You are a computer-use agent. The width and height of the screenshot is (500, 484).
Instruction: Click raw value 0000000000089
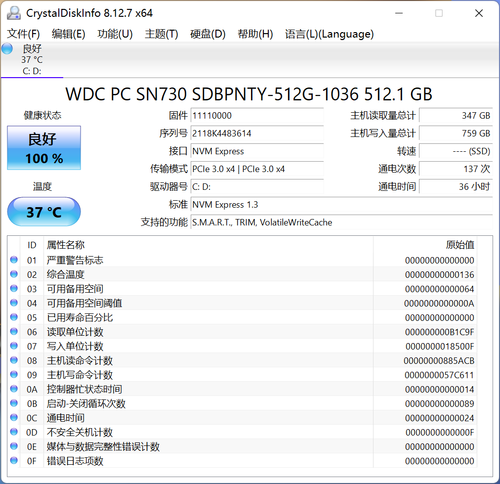point(439,404)
